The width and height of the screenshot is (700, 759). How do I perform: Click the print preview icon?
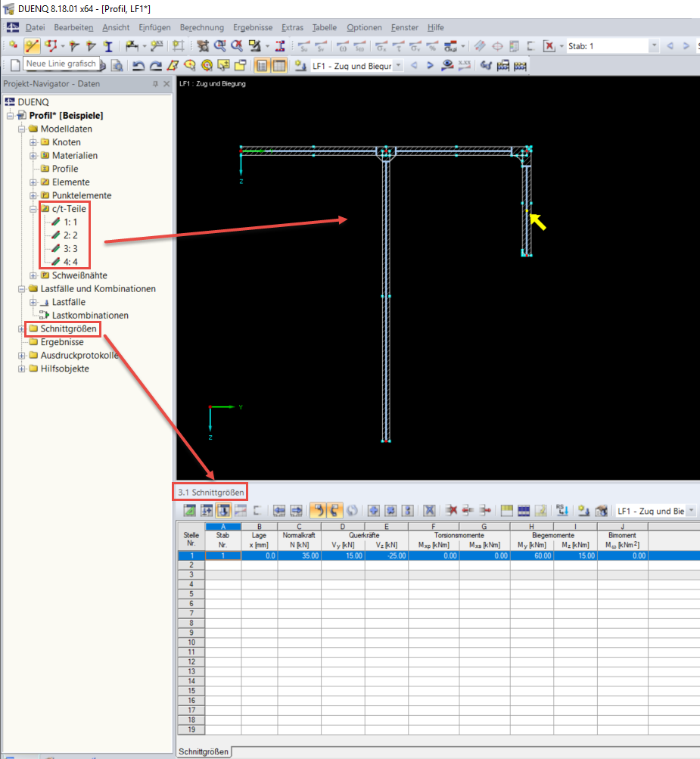coord(117,65)
